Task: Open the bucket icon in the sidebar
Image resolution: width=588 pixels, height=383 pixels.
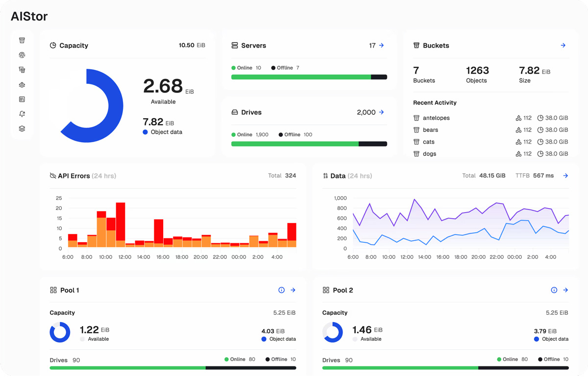Action: (x=22, y=41)
